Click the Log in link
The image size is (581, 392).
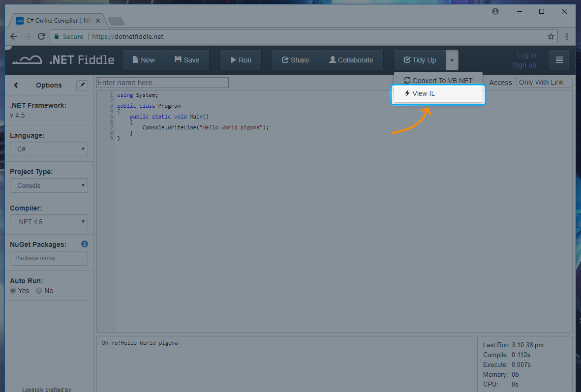[526, 55]
